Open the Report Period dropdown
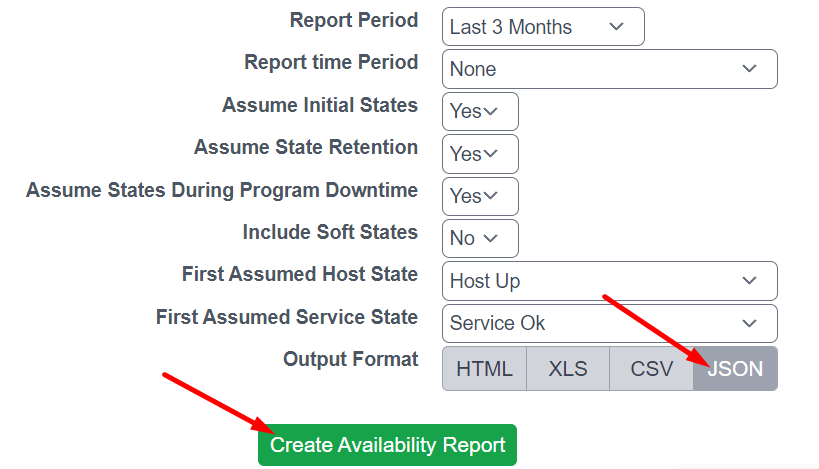Screen dimensions: 819x469 point(543,27)
